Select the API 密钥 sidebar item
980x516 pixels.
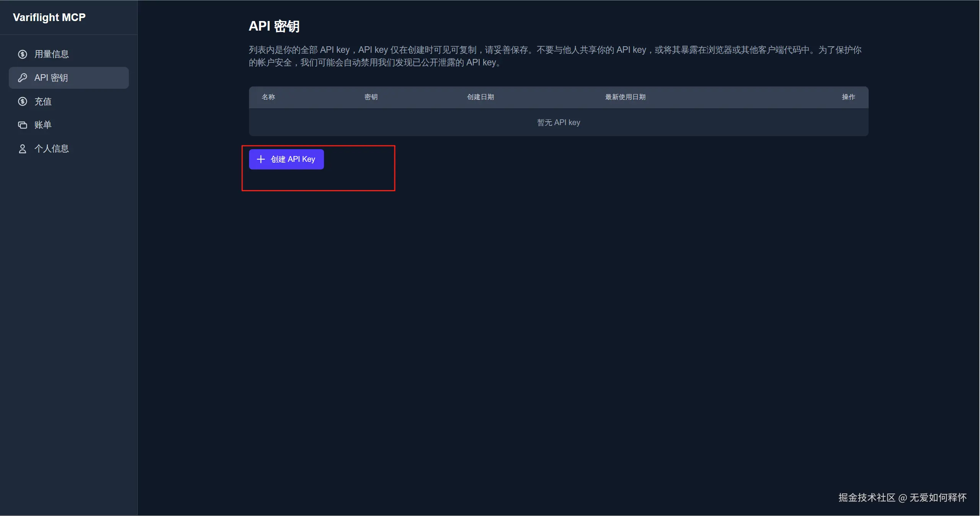click(x=51, y=78)
